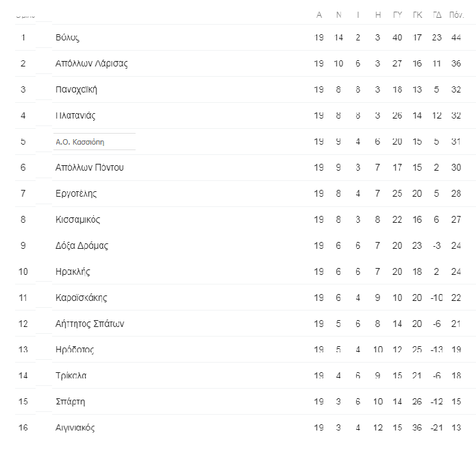Click the Πόν. points column header
476x449 pixels.
point(456,14)
